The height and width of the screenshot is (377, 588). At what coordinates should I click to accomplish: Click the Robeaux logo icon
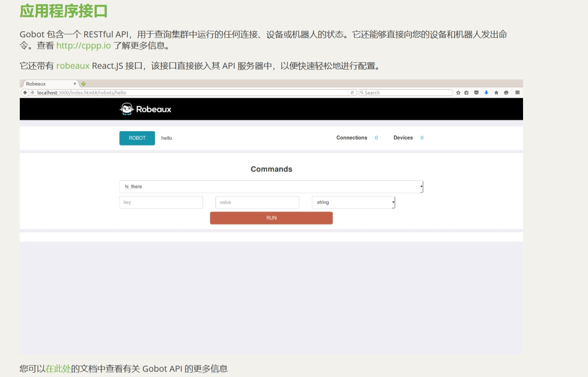[126, 109]
